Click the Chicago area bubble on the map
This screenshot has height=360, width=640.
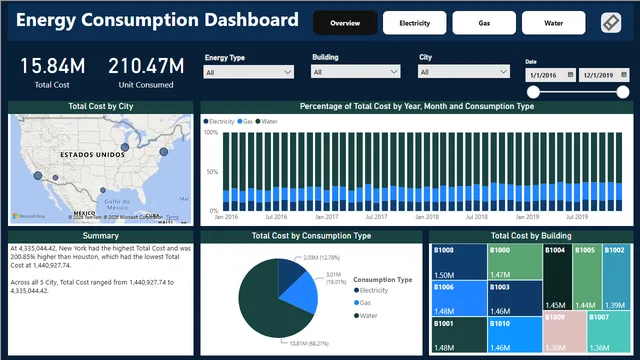[125, 147]
